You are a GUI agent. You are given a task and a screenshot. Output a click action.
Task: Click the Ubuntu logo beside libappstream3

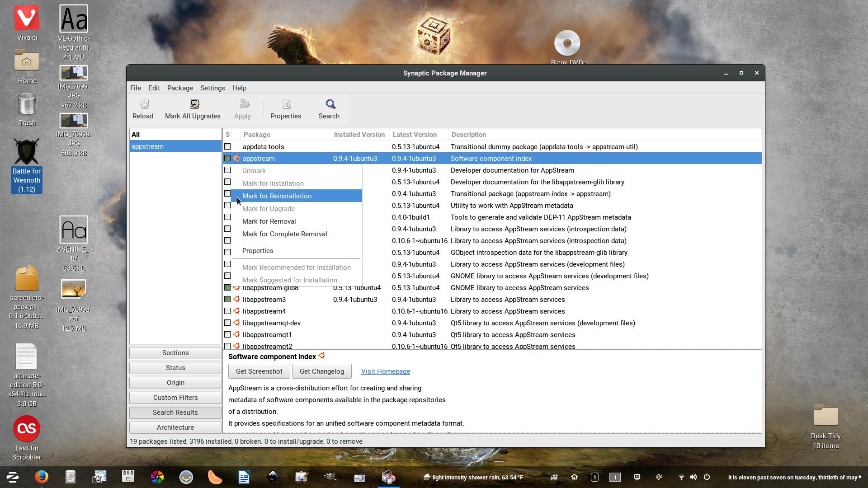pyautogui.click(x=236, y=300)
